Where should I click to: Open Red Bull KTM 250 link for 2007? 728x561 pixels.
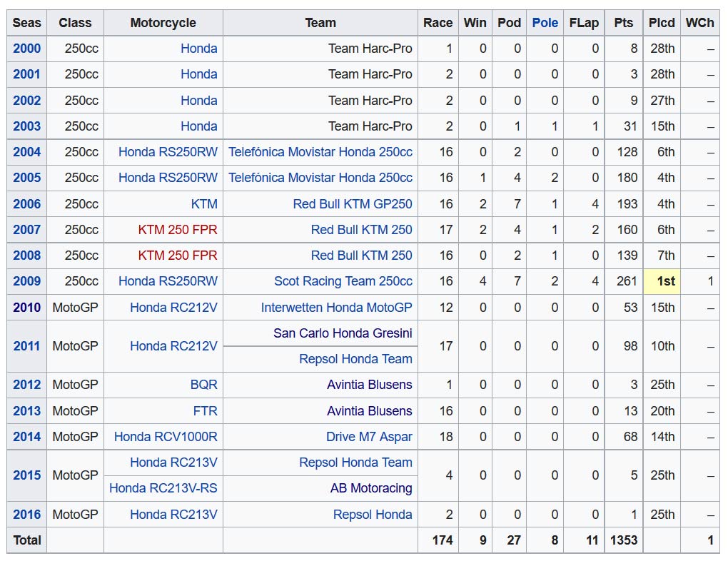point(362,229)
